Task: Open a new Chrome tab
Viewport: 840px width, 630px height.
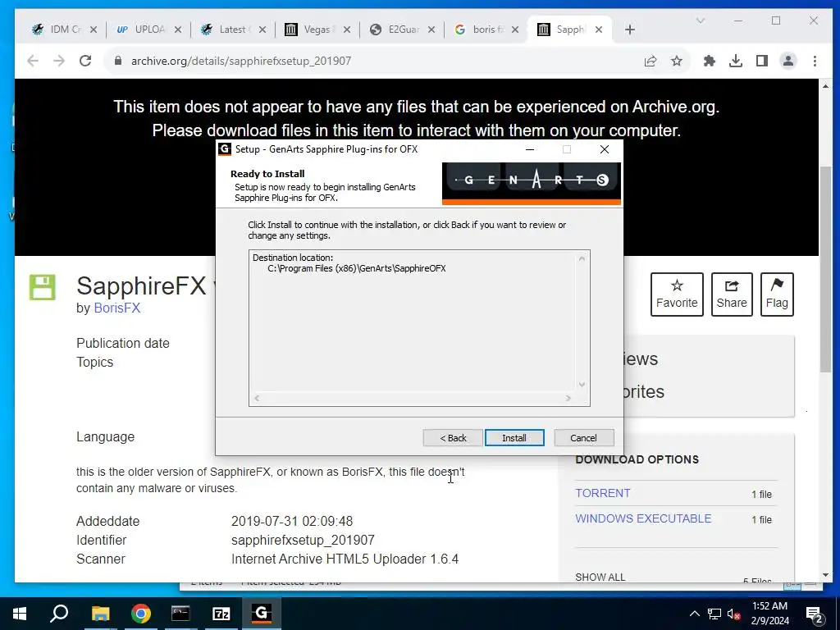Action: click(x=630, y=30)
